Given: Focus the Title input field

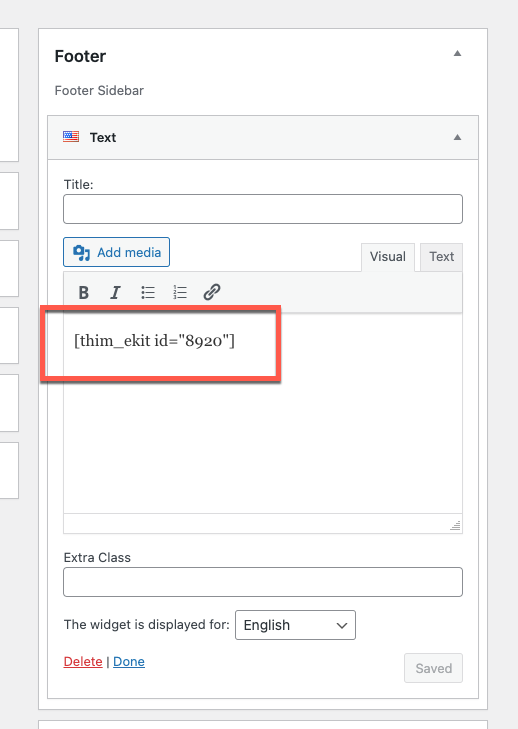Looking at the screenshot, I should coord(263,209).
